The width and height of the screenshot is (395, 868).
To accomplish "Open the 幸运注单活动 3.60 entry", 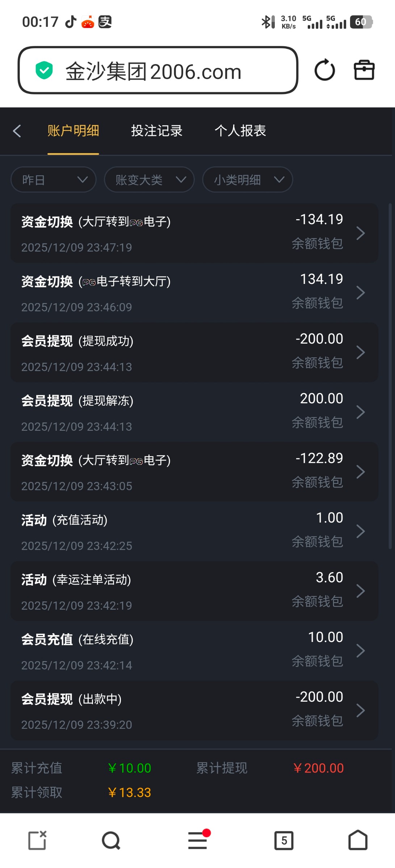I will [194, 591].
